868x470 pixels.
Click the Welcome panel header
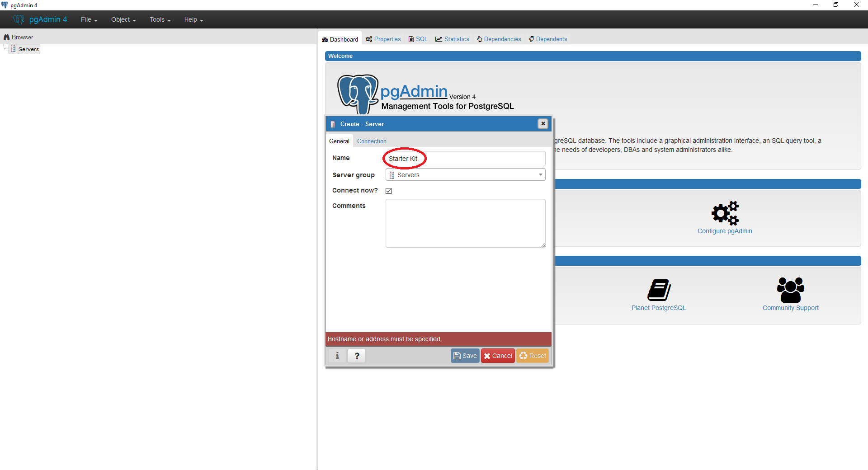pos(593,56)
